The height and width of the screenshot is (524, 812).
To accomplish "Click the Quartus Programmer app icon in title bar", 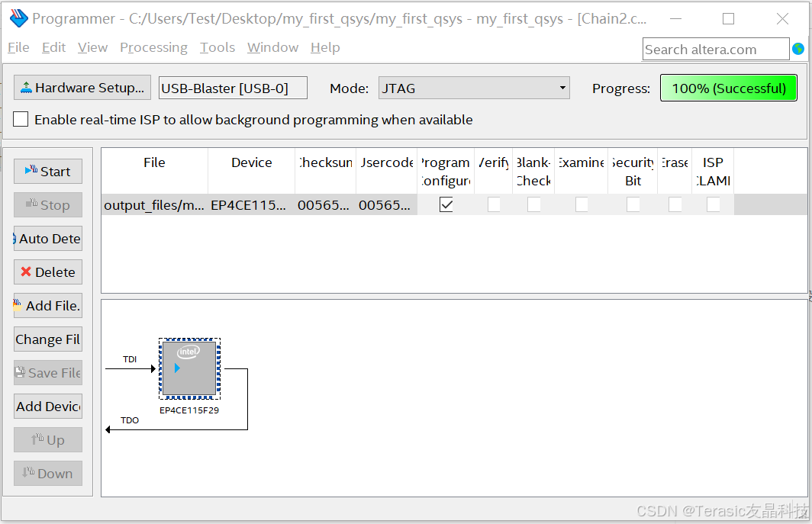I will pyautogui.click(x=18, y=18).
